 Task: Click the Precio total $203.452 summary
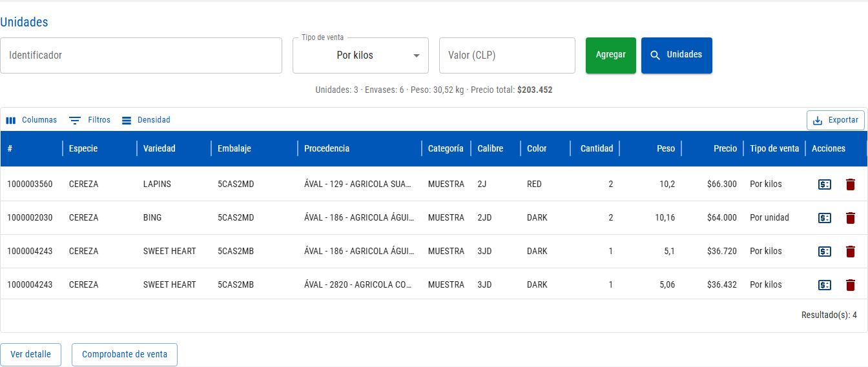512,90
